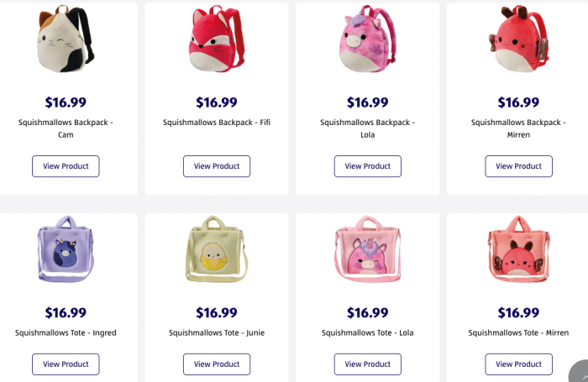The height and width of the screenshot is (382, 588).
Task: View Product for Squishmallows Tote Junie
Action: click(217, 364)
